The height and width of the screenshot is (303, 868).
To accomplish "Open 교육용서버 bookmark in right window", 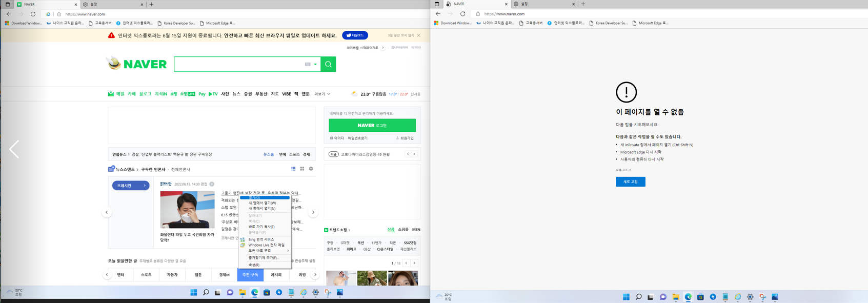I will point(531,23).
